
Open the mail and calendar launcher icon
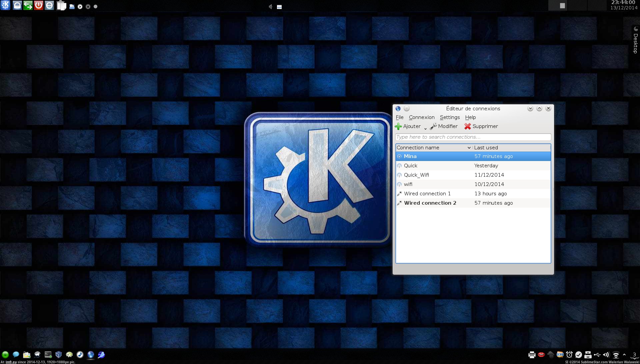pos(27,355)
